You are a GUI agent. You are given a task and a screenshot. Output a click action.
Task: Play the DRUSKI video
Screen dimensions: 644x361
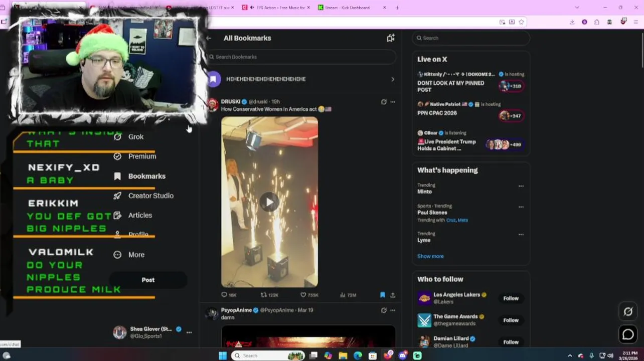pyautogui.click(x=269, y=202)
